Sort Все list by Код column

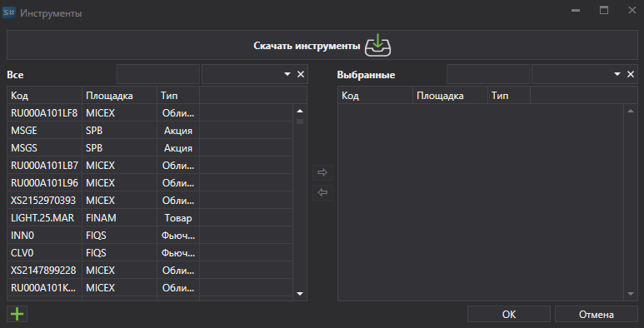click(x=44, y=96)
